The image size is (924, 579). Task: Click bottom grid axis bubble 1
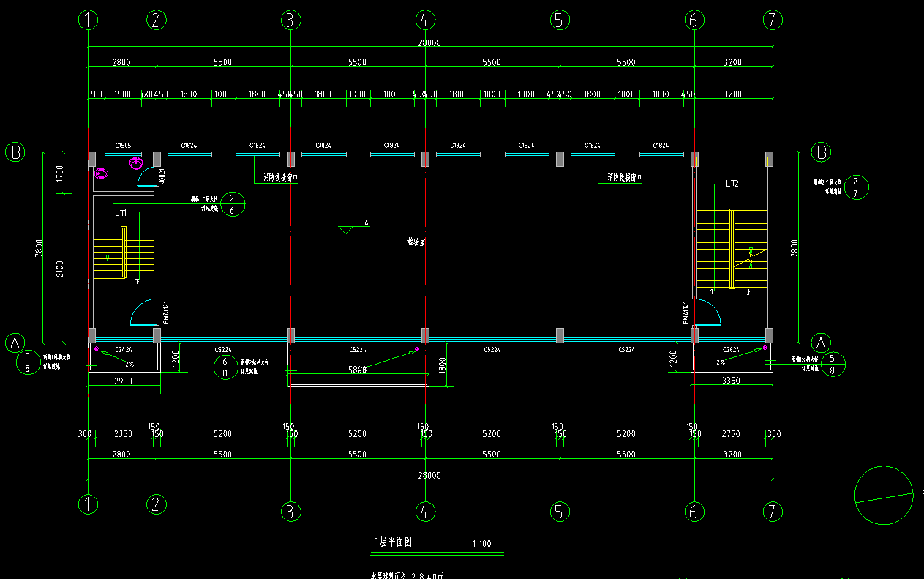(88, 504)
